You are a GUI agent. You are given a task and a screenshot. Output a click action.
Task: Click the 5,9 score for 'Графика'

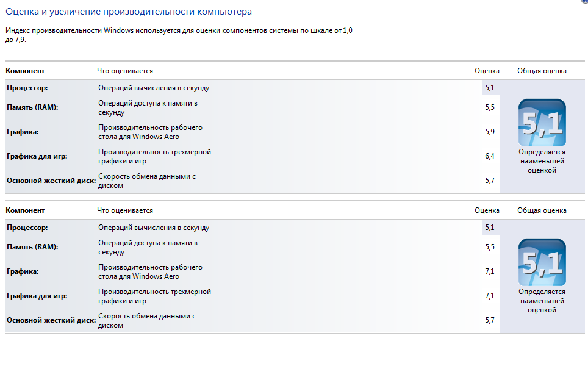489,132
